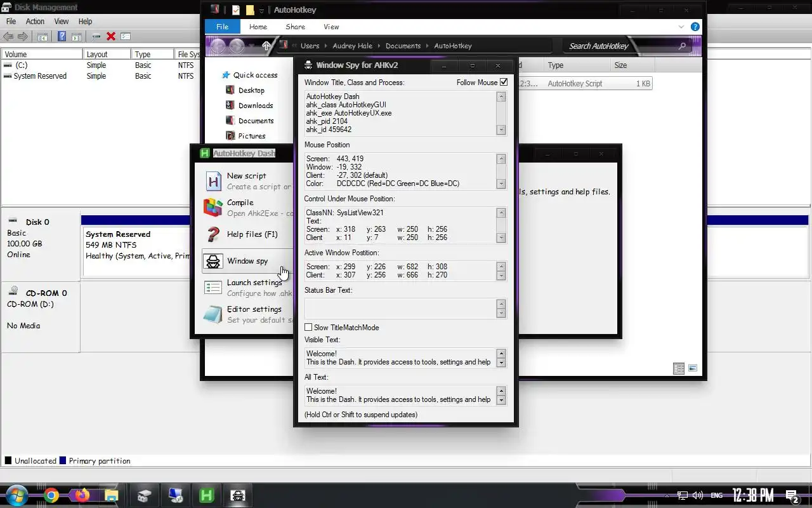Open the Help menu in Disk Management
This screenshot has width=812, height=508.
tap(85, 22)
